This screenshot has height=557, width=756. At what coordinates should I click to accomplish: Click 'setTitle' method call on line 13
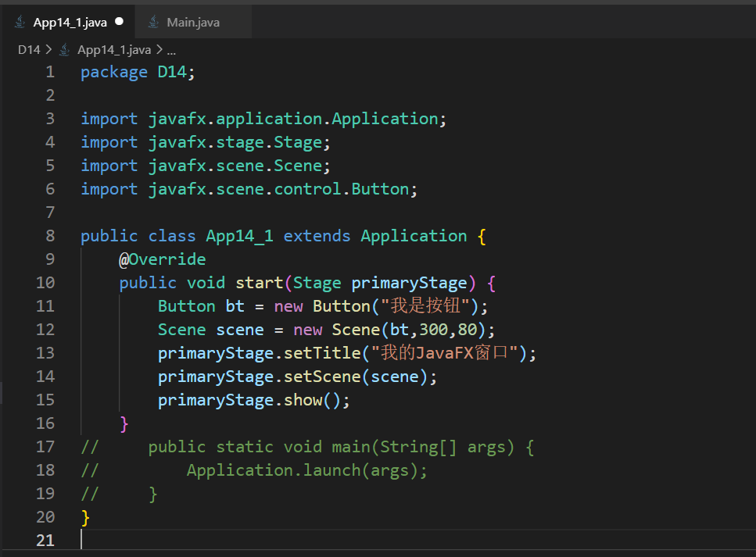point(322,353)
